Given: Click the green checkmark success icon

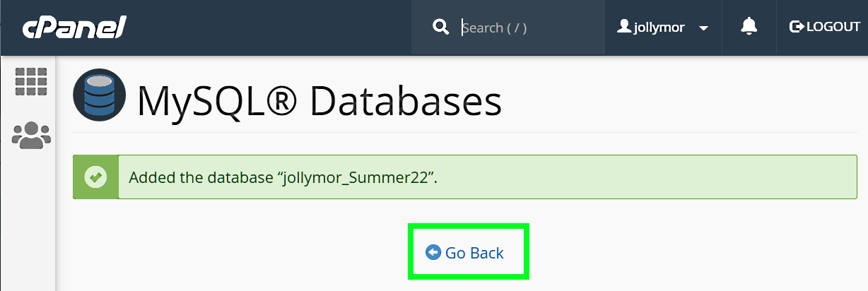Looking at the screenshot, I should 95,177.
